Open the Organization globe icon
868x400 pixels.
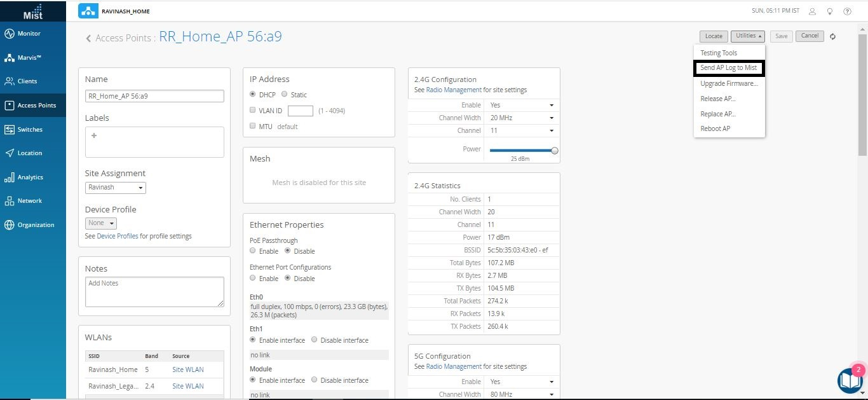10,225
